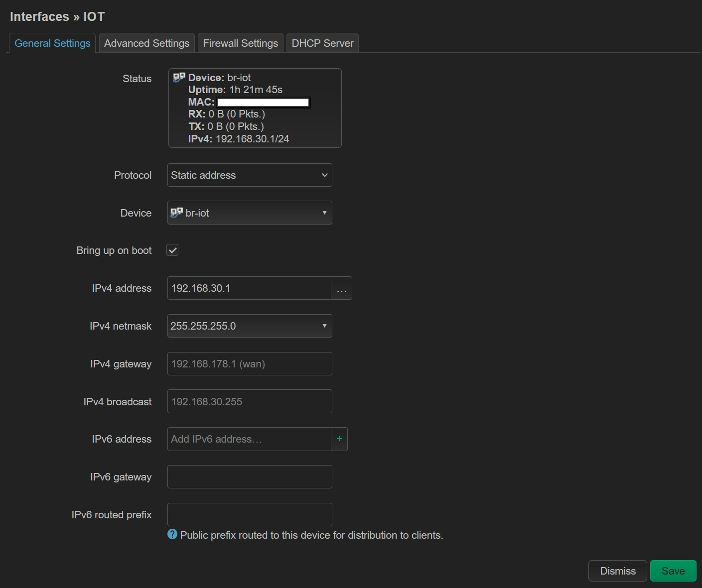Screen dimensions: 702x588
Task: Open additional IPv4 addresses via ellipsis button
Action: pyautogui.click(x=341, y=288)
